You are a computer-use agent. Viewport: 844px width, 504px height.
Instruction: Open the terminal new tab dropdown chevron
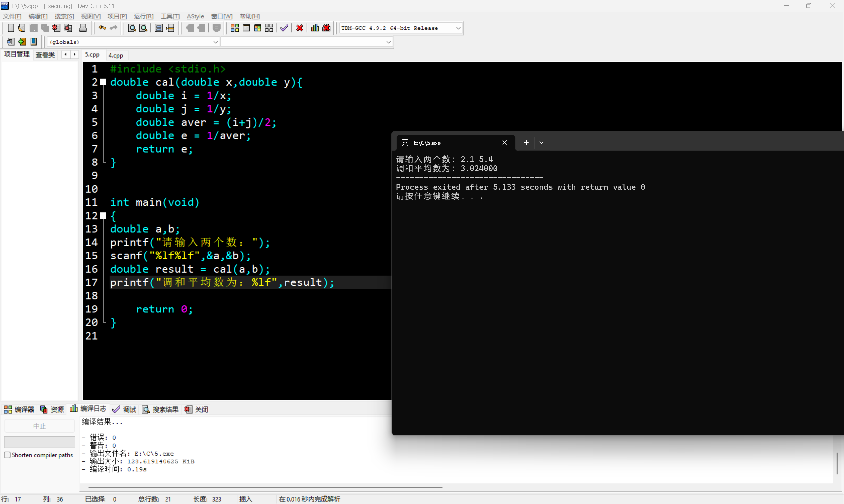point(541,143)
